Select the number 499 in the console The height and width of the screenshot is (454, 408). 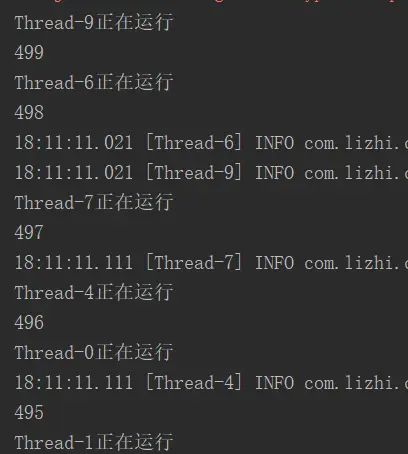click(x=29, y=52)
